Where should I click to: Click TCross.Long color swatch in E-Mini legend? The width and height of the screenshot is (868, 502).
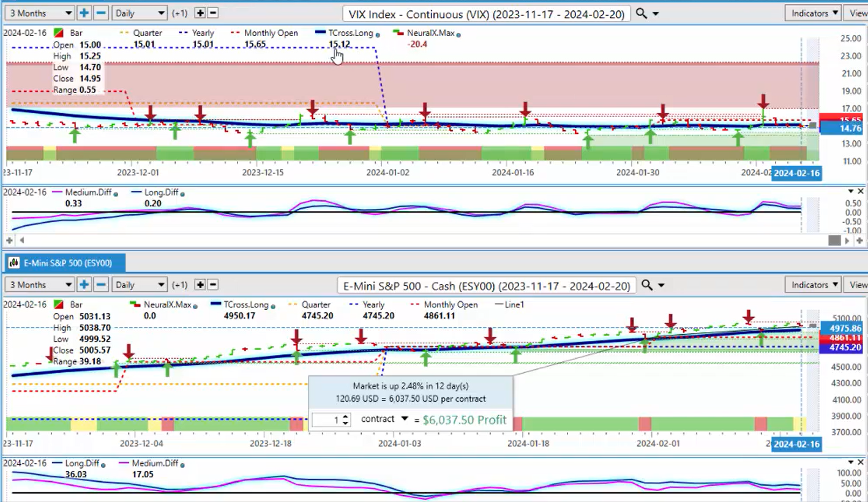point(215,305)
